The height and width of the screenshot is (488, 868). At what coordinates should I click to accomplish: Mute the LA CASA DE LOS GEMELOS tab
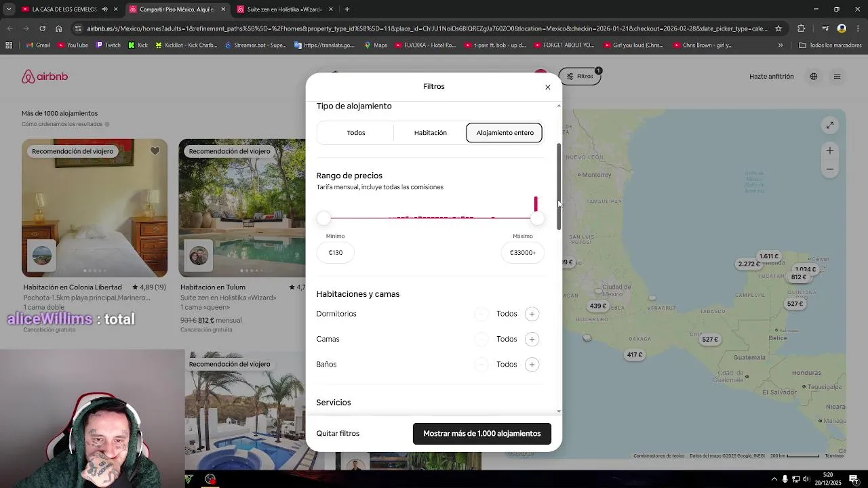click(x=104, y=9)
